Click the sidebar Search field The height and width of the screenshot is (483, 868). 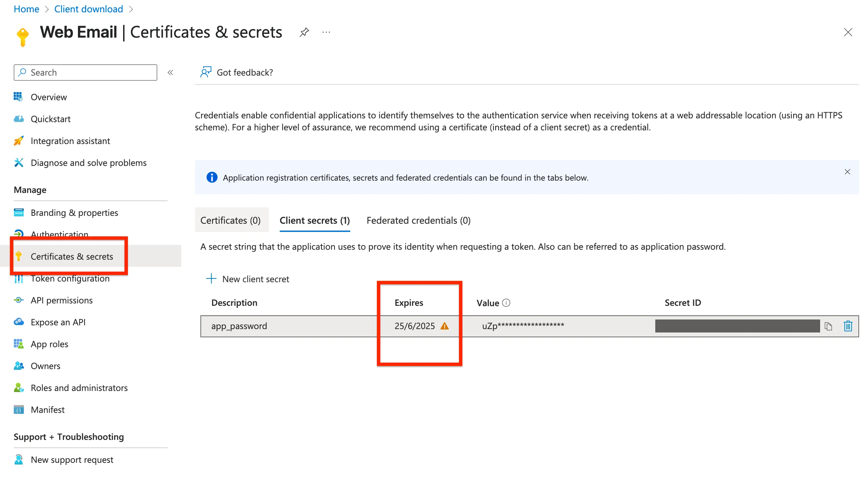[x=86, y=73]
